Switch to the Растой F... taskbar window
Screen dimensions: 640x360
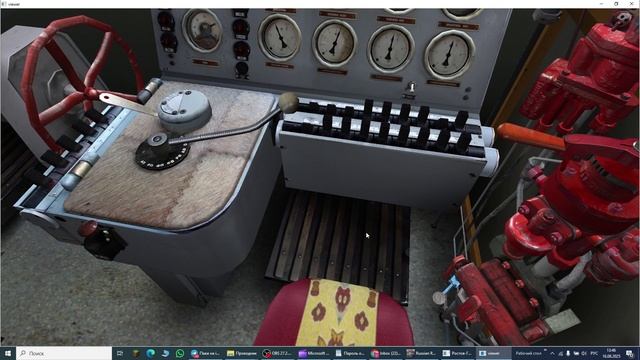pyautogui.click(x=458, y=353)
